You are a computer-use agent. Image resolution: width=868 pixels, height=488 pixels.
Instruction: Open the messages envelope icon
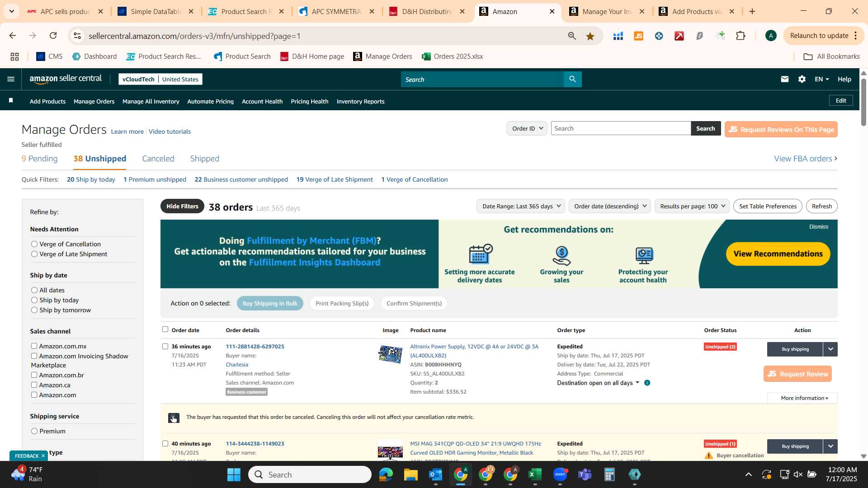[x=785, y=80]
